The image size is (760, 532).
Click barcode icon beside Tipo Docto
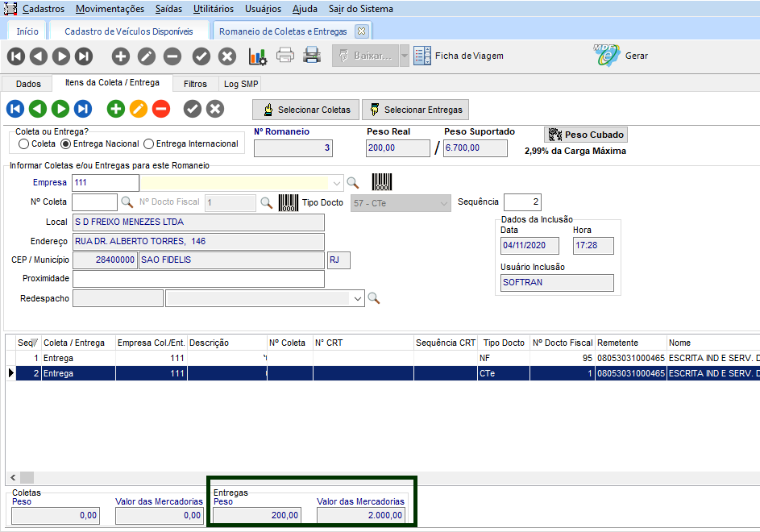[x=289, y=202]
